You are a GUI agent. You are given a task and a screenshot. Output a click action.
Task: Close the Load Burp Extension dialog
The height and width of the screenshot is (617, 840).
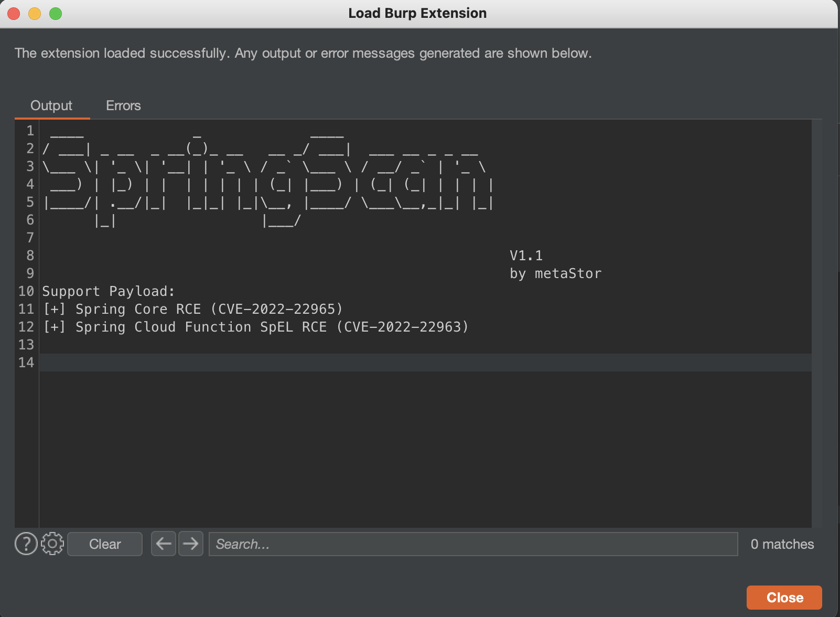784,598
